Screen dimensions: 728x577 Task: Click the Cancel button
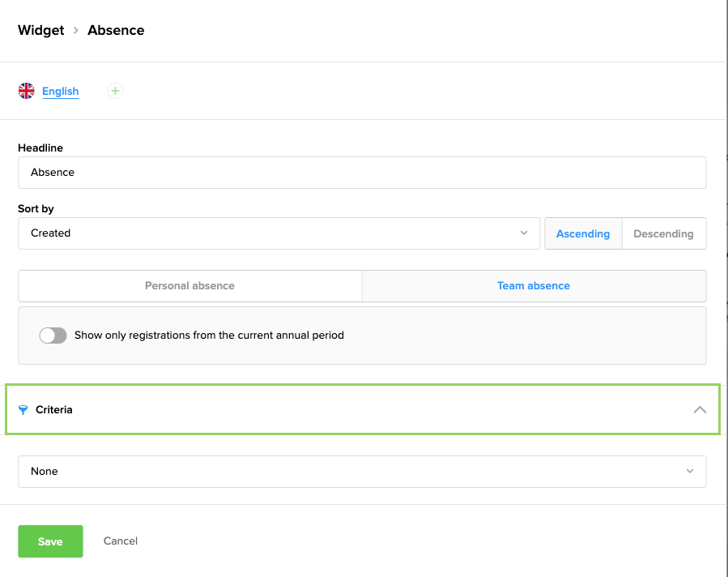tap(120, 541)
